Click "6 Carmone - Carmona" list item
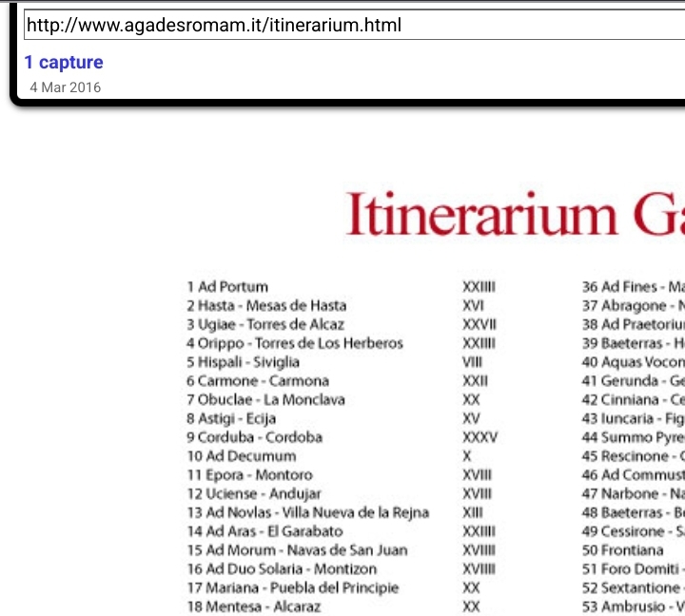This screenshot has height=616, width=685. (258, 381)
